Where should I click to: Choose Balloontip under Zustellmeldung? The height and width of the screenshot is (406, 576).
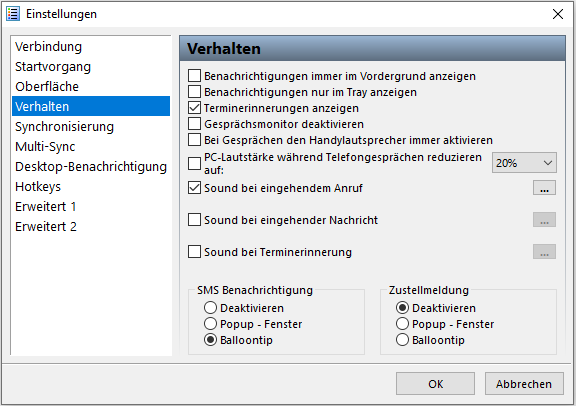(x=402, y=340)
